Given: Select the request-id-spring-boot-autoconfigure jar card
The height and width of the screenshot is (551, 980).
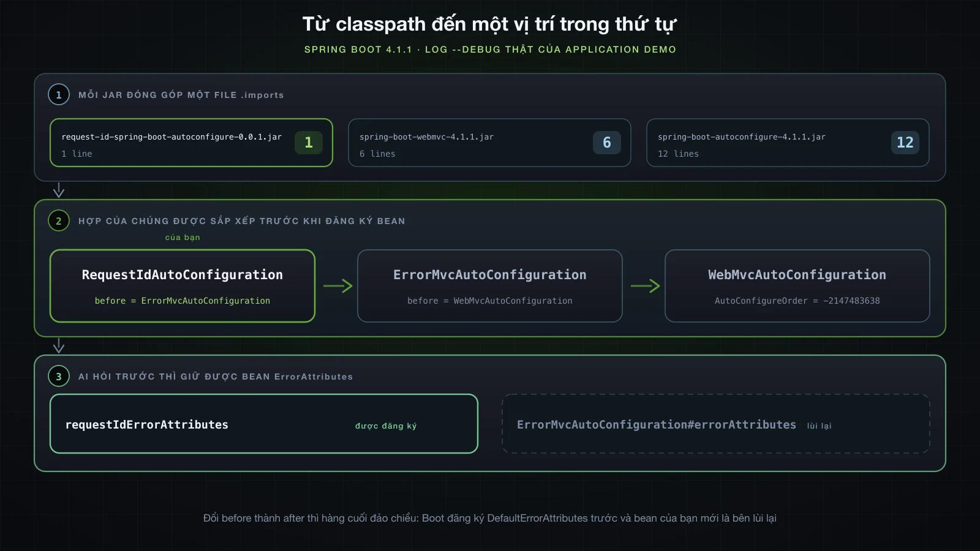Looking at the screenshot, I should coord(191,143).
